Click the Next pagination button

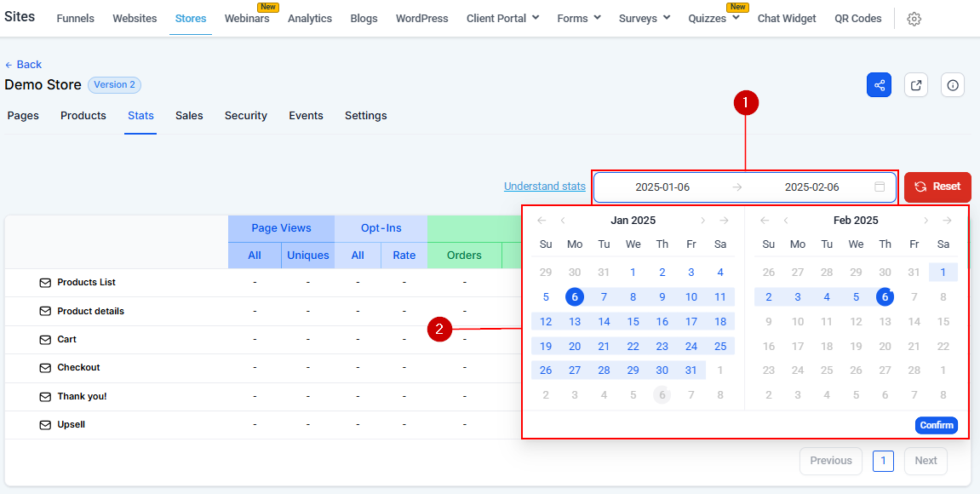[x=926, y=461]
